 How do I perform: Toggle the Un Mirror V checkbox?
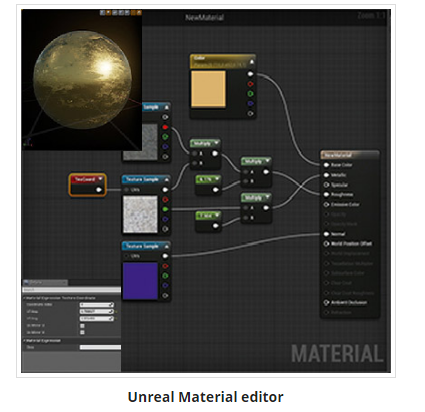82,332
